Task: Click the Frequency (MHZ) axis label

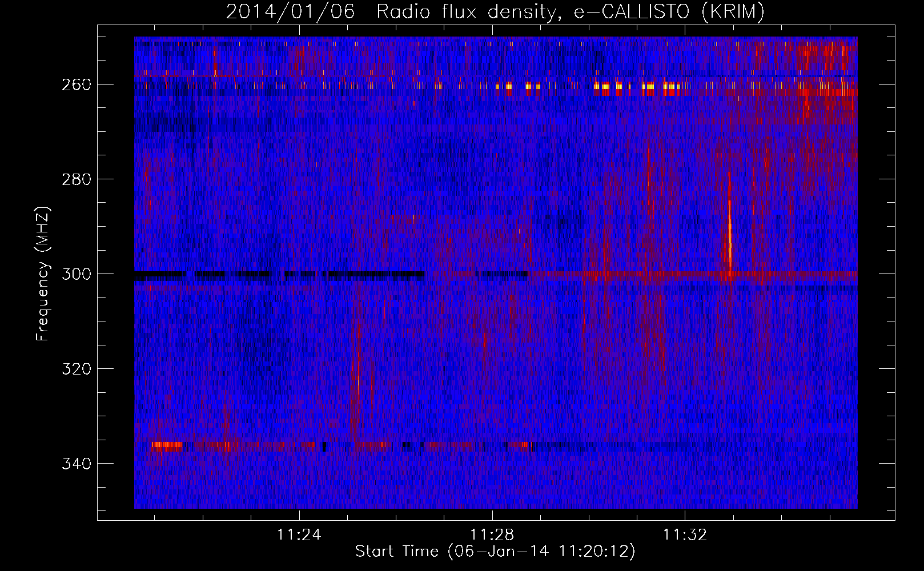Action: click(x=43, y=274)
